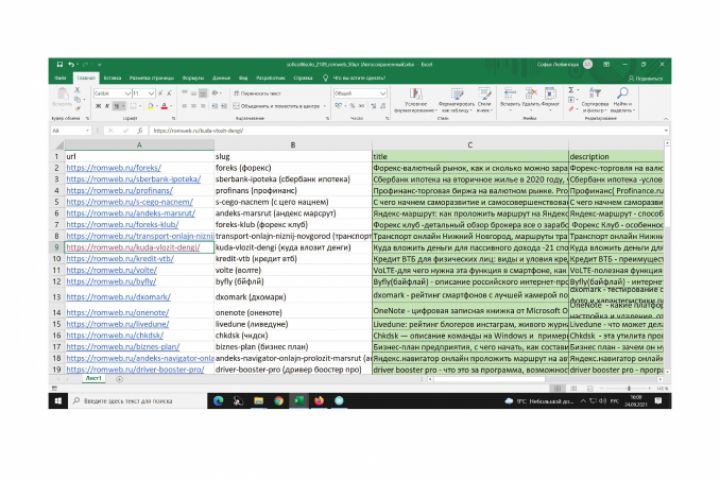The width and height of the screenshot is (720, 480).
Task: Click the AutoSum sigma icon
Action: click(x=571, y=90)
